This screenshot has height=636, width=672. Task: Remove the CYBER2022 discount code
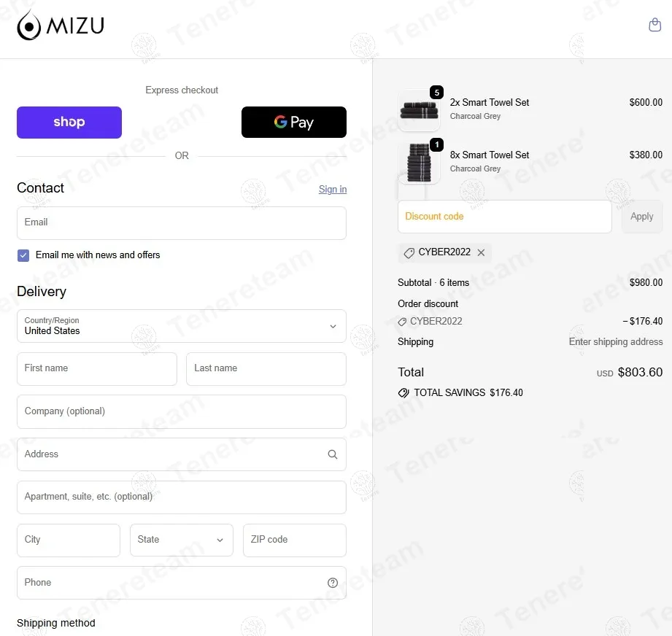[482, 252]
